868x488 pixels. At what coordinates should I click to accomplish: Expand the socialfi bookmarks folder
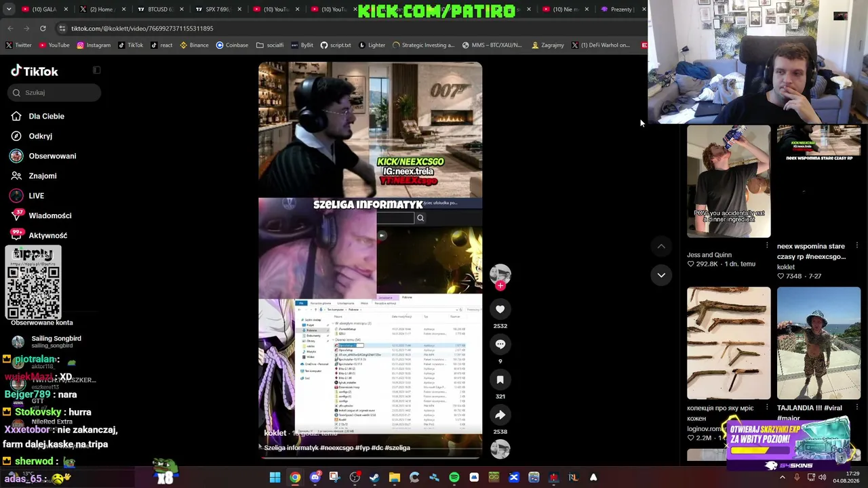click(270, 45)
